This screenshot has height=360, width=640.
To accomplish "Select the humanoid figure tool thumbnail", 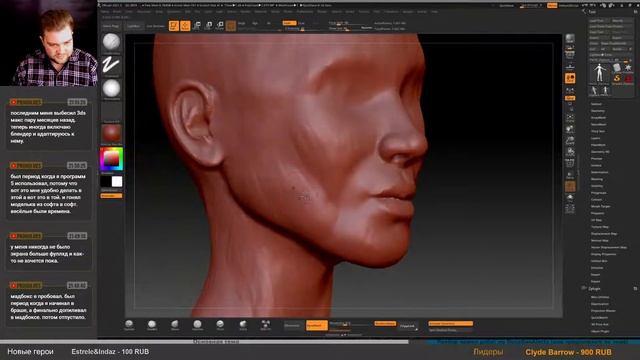I will point(599,73).
